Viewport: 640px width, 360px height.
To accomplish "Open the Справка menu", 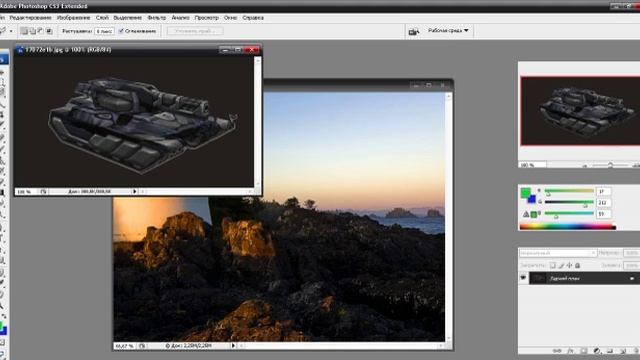I will (x=253, y=18).
